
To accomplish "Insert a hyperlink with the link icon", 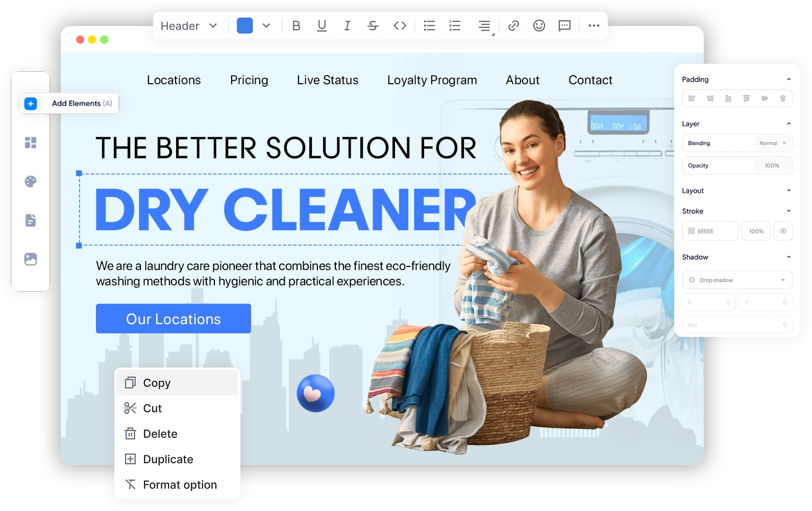I will tap(513, 26).
